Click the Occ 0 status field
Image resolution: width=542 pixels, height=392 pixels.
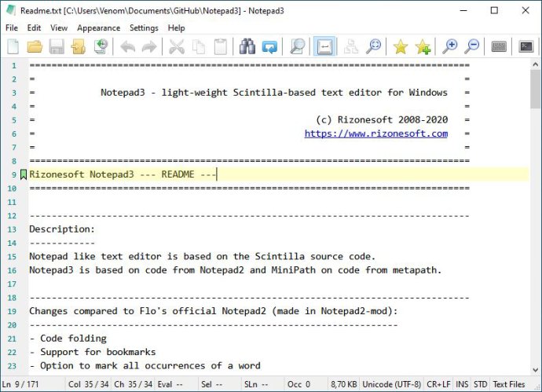click(306, 384)
